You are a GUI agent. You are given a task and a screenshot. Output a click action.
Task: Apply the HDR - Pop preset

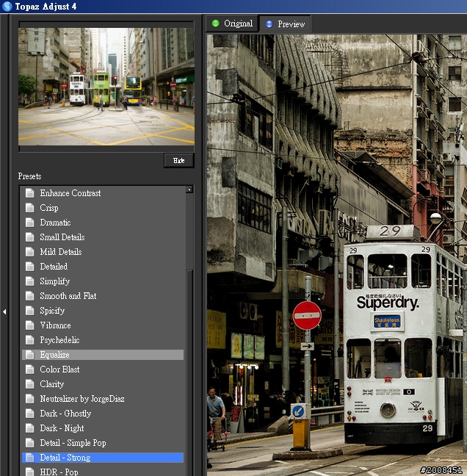[x=103, y=472]
